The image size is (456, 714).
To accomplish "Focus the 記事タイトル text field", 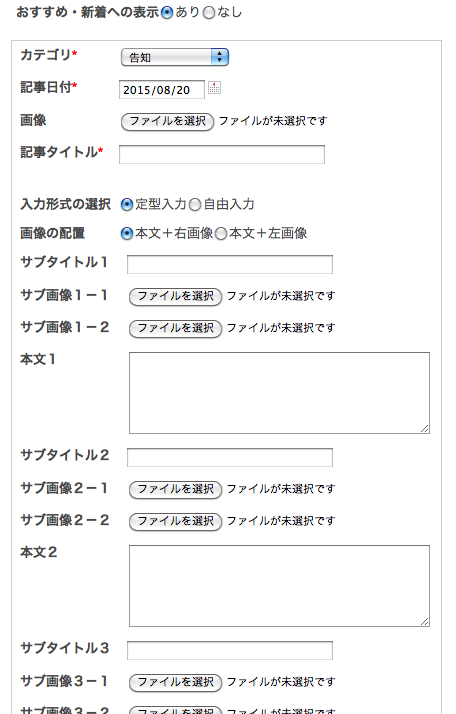I will coord(222,154).
